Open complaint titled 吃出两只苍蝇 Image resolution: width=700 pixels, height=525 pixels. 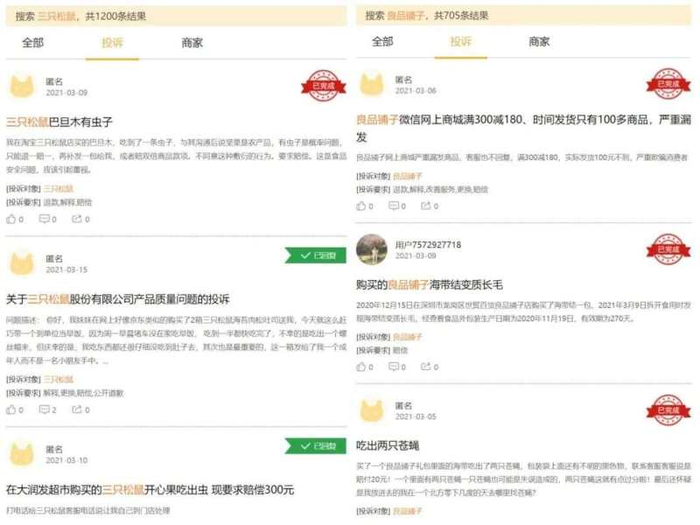coord(388,445)
